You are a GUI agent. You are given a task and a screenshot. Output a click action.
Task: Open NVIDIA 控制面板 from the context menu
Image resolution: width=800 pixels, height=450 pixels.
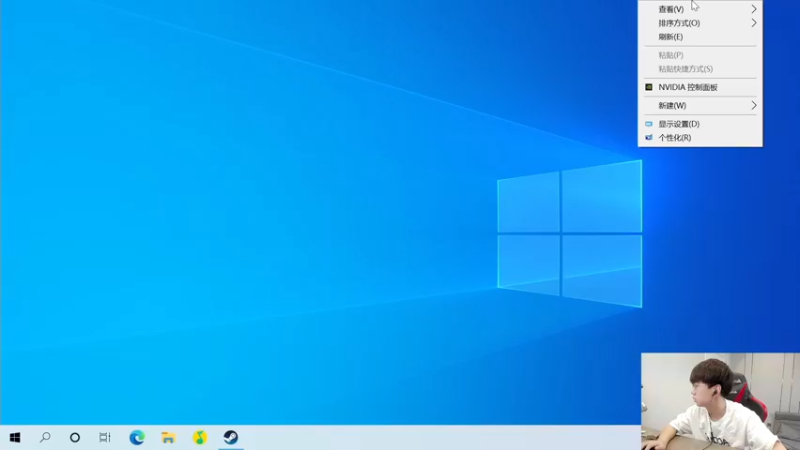click(700, 87)
